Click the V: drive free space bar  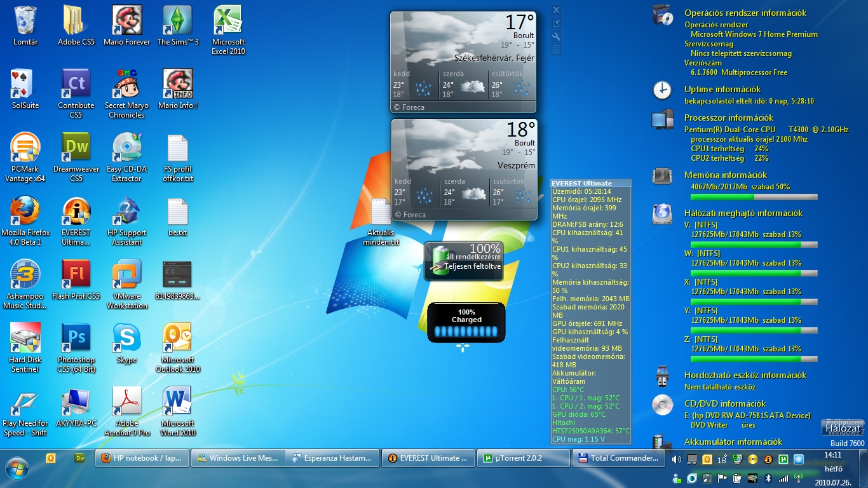point(754,244)
